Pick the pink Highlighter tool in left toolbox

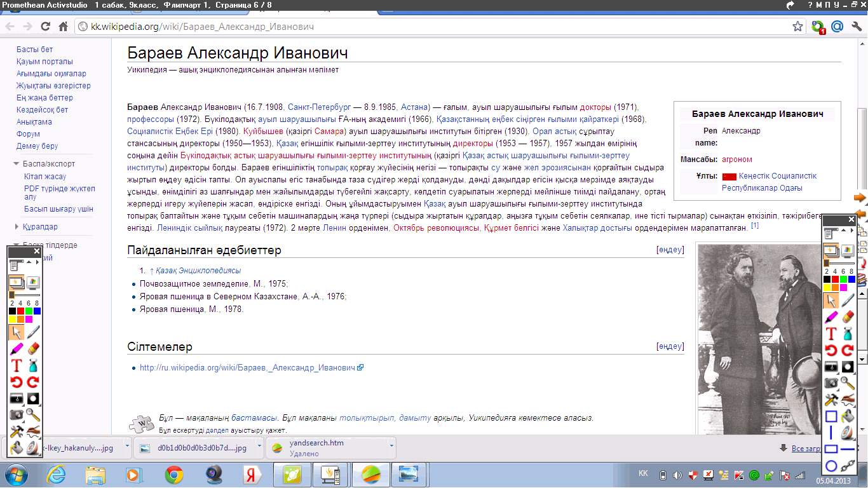(x=17, y=348)
